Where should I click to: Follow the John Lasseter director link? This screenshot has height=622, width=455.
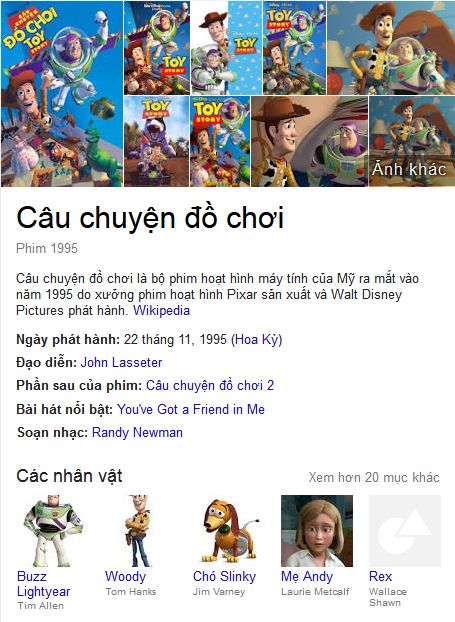pyautogui.click(x=121, y=362)
